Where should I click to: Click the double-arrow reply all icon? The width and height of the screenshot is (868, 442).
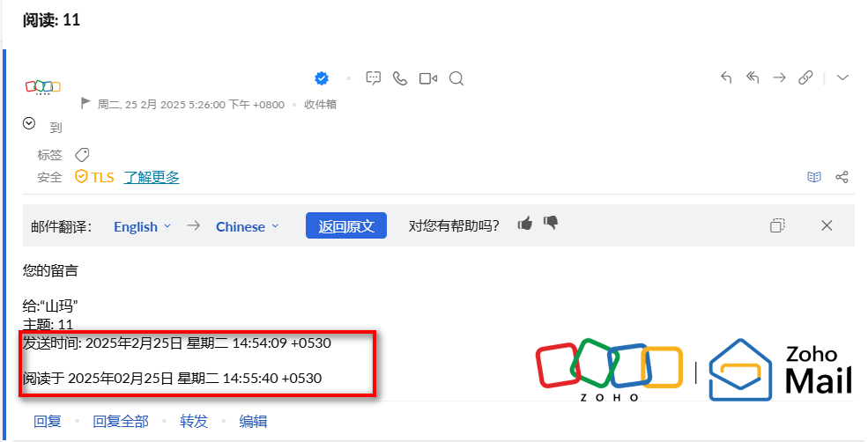click(753, 77)
